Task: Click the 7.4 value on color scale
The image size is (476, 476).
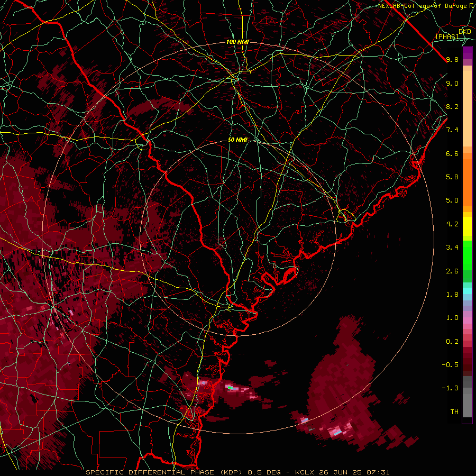Action: point(452,130)
